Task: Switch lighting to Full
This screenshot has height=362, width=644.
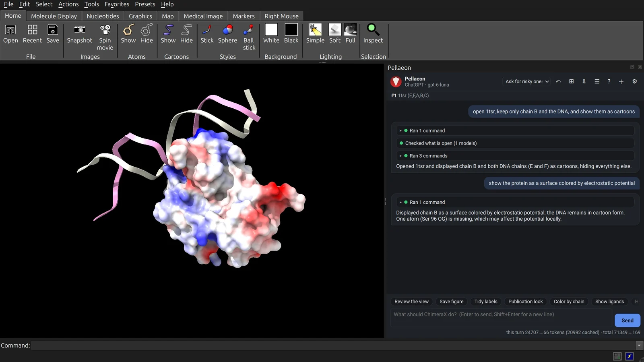Action: 351,33
